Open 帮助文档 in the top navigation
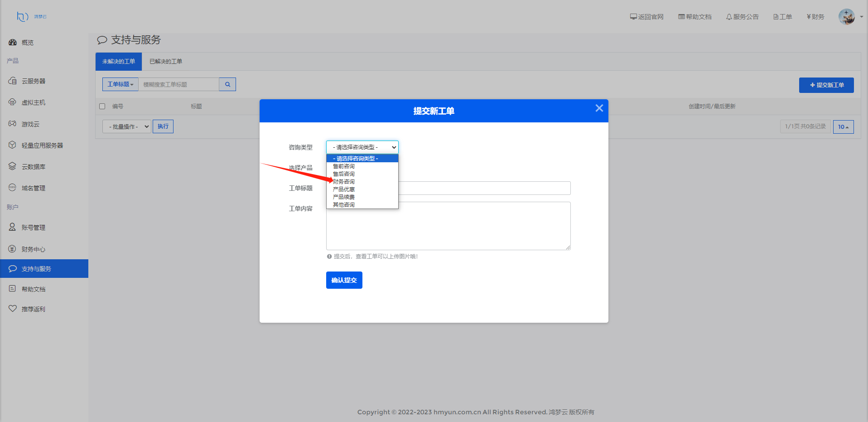The height and width of the screenshot is (422, 868). (x=695, y=17)
